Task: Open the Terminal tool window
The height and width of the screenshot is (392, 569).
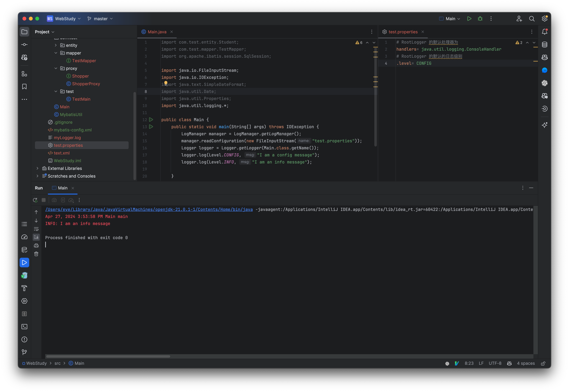Action: coord(24,326)
